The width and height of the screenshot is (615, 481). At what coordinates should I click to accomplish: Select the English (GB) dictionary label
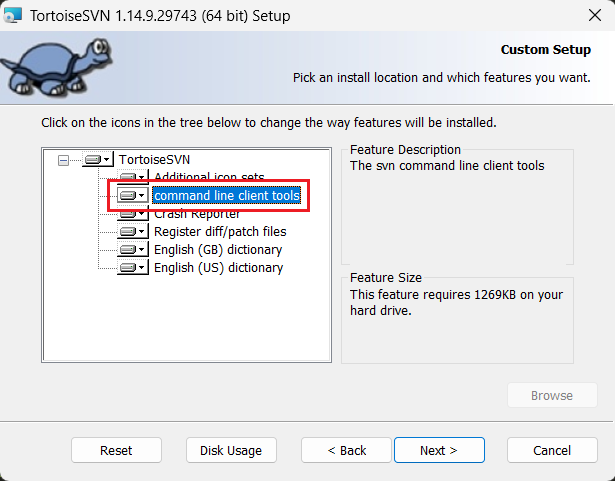[x=218, y=250]
